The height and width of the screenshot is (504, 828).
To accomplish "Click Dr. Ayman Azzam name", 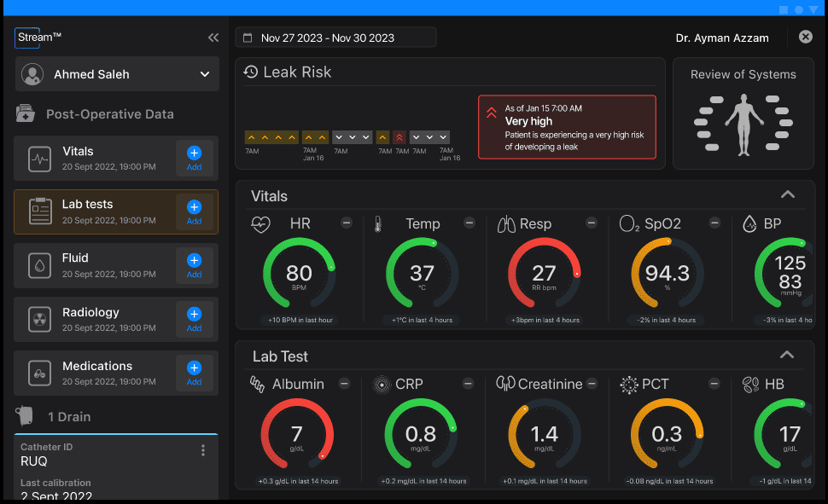I will pos(722,38).
